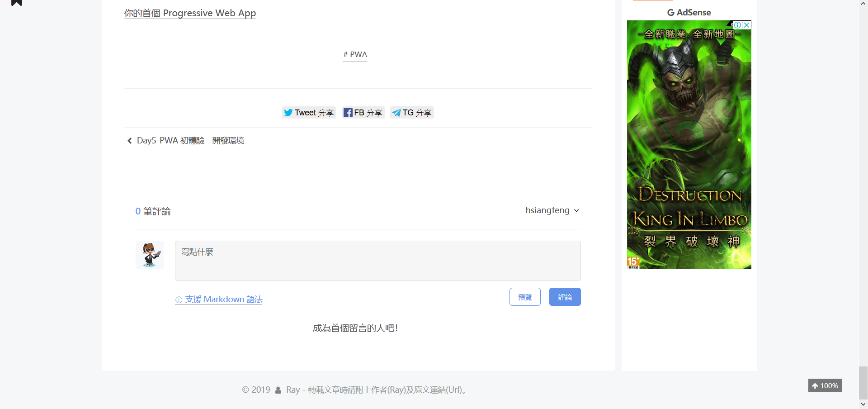Click the left chevron before Day5-PWA
The height and width of the screenshot is (409, 868).
(130, 141)
